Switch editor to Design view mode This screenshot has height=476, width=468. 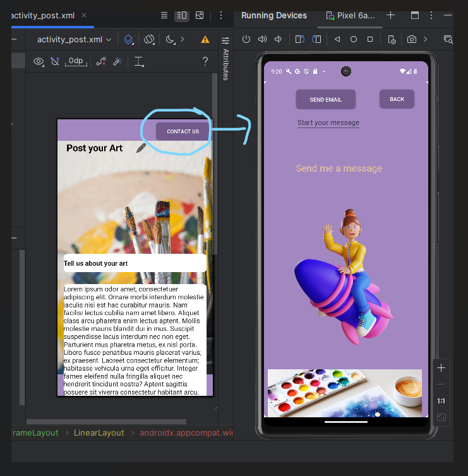point(200,15)
